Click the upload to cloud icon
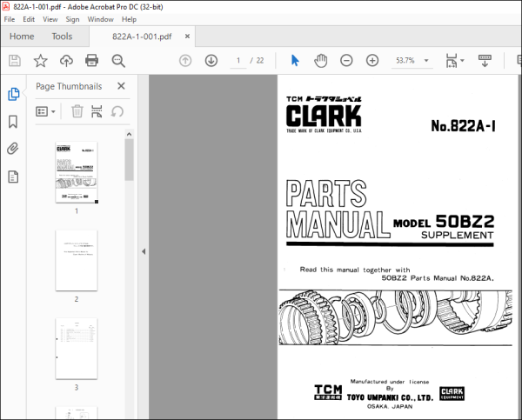 pos(66,61)
